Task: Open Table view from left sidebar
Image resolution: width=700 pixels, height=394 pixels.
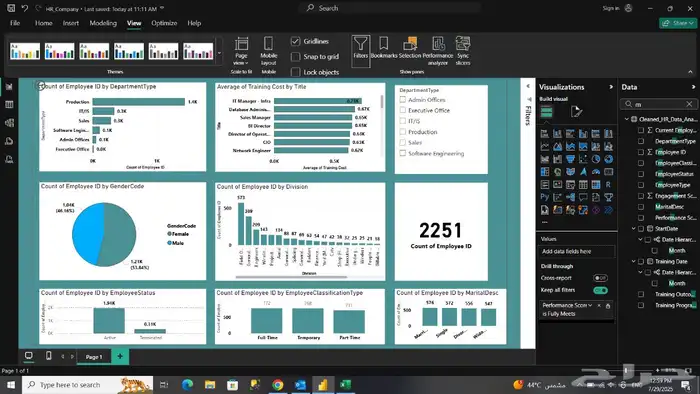Action: click(9, 104)
